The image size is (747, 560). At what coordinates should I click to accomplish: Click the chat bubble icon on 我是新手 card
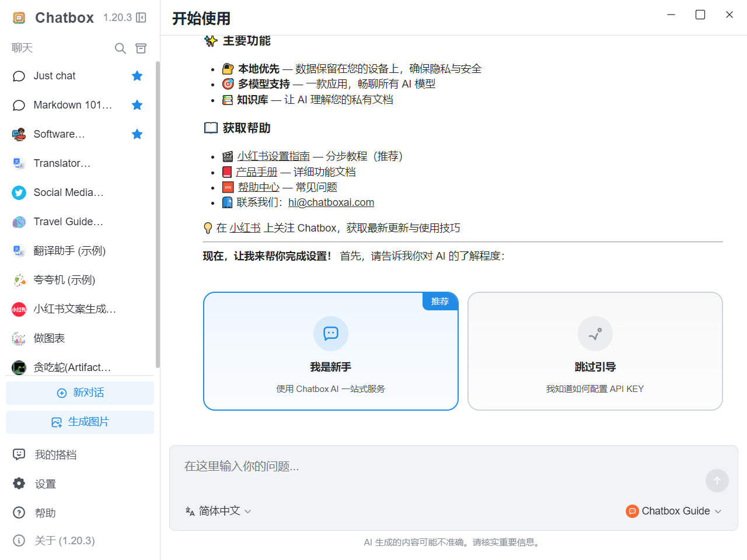(331, 334)
